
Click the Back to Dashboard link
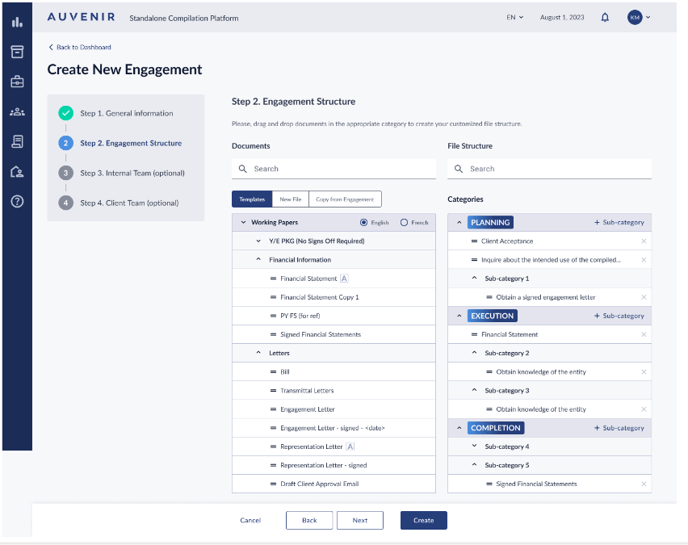pos(80,47)
